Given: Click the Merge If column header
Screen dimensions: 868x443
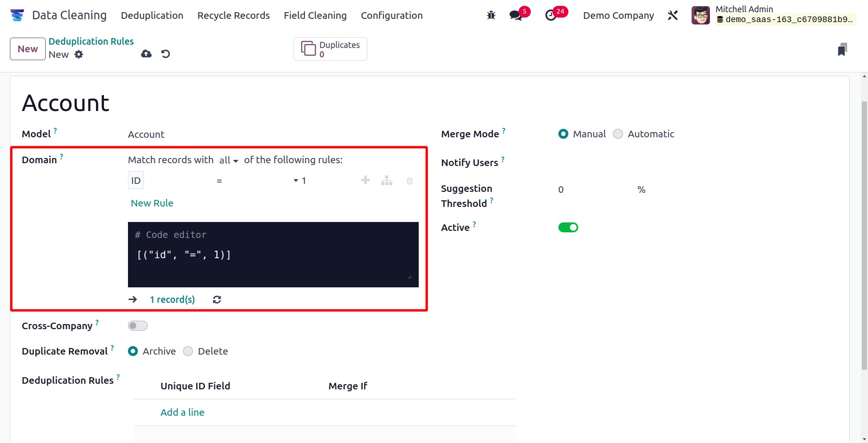Looking at the screenshot, I should [x=348, y=386].
